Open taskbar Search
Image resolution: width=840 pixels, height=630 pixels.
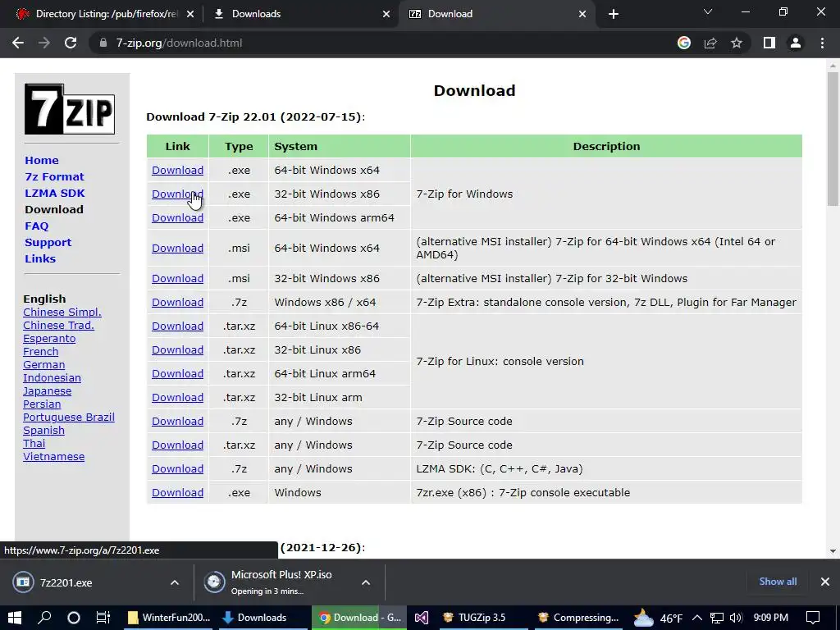[44, 618]
